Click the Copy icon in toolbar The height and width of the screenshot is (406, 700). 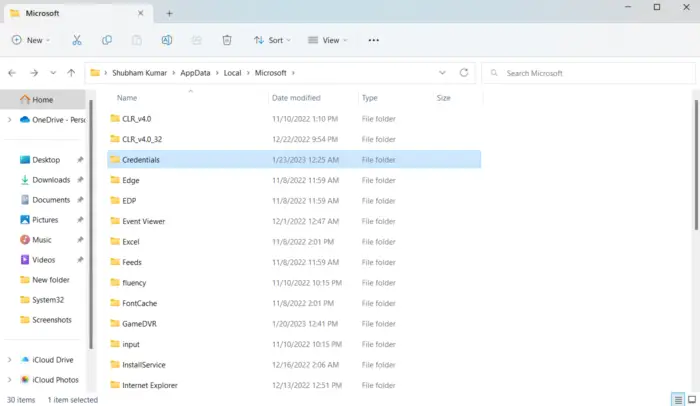click(x=107, y=40)
